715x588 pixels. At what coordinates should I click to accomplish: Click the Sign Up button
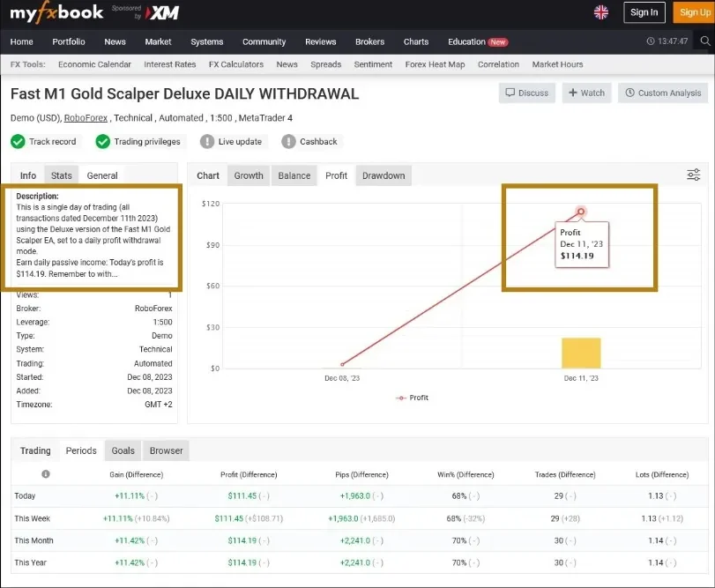(x=694, y=12)
